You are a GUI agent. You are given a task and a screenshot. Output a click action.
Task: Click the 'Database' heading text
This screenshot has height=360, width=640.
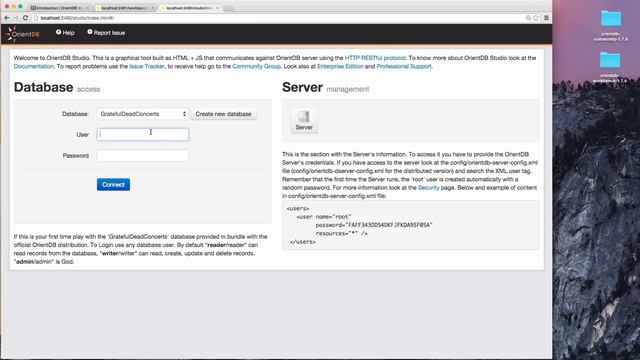(x=43, y=87)
